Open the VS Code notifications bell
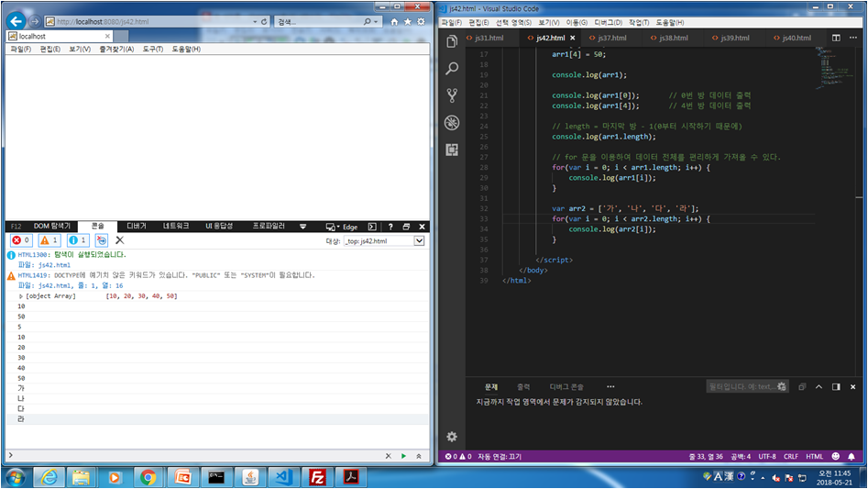This screenshot has width=868, height=489. (x=852, y=456)
